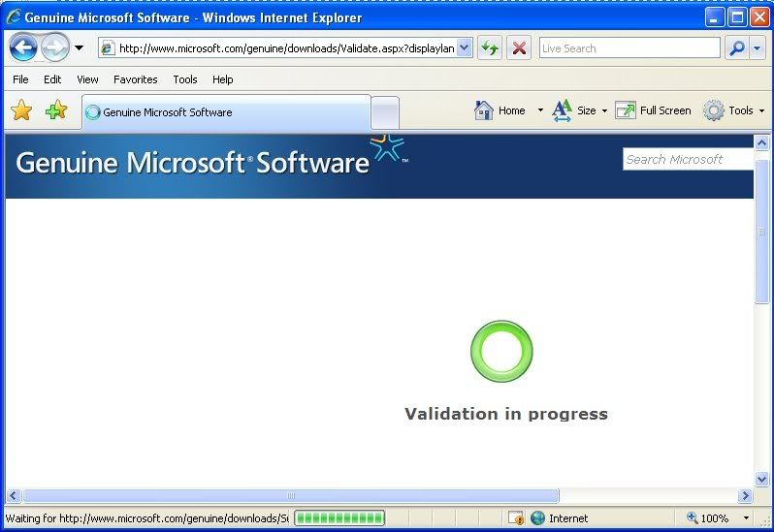Click the horizontal scrollbar left arrow

click(13, 495)
